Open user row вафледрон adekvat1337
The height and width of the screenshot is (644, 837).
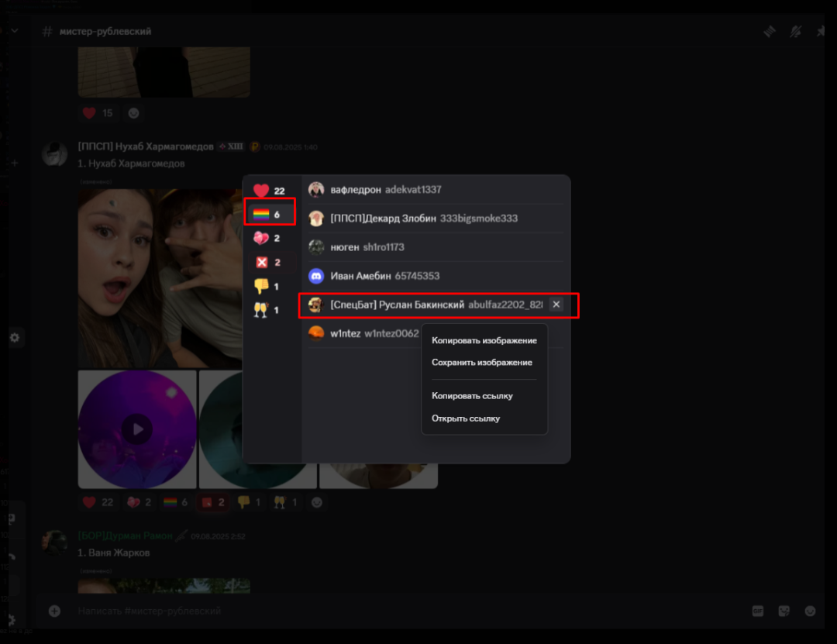[436, 190]
